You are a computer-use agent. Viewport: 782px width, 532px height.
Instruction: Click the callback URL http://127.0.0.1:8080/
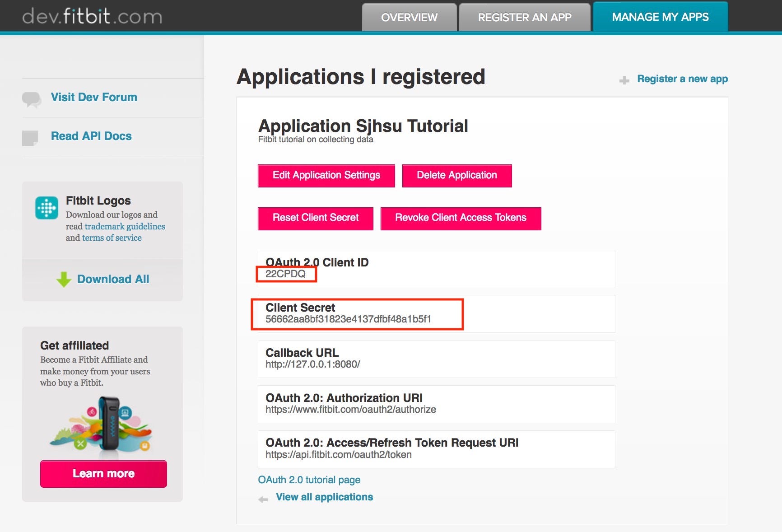tap(313, 364)
